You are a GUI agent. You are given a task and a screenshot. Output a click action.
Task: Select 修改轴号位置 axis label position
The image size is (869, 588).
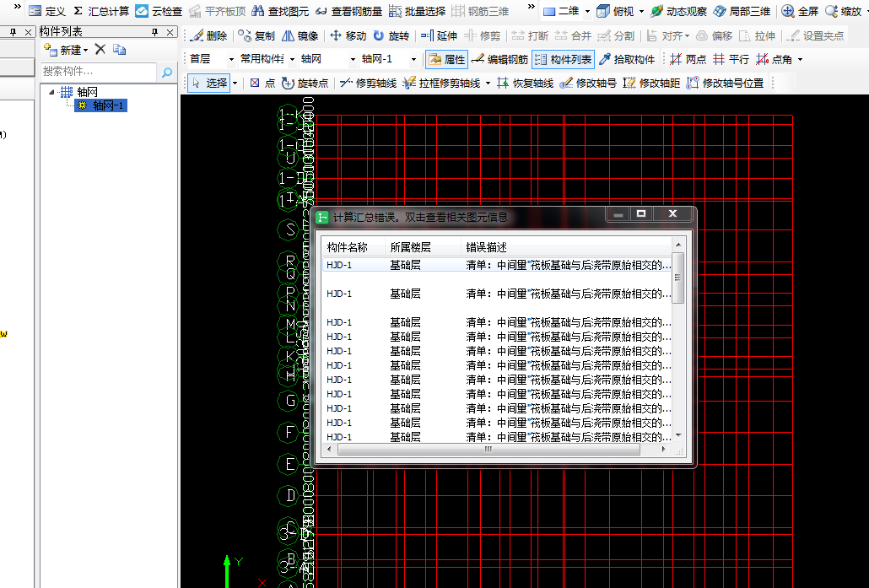click(x=725, y=84)
